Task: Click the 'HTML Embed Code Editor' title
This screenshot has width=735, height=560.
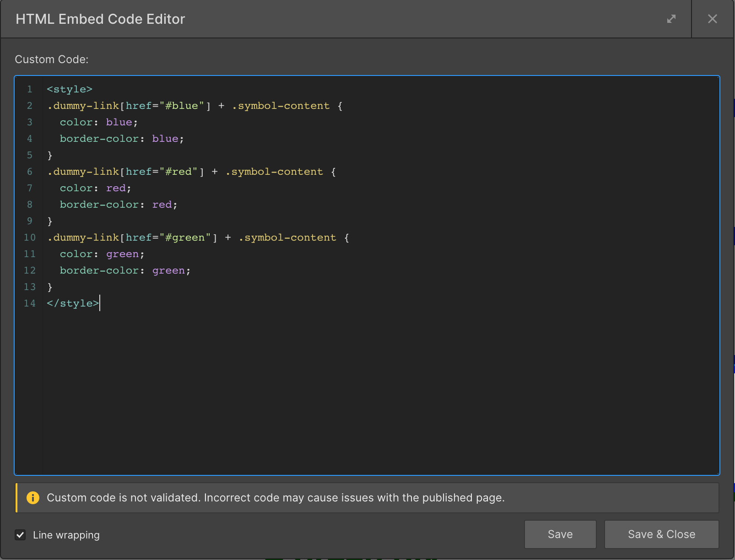Action: tap(100, 19)
